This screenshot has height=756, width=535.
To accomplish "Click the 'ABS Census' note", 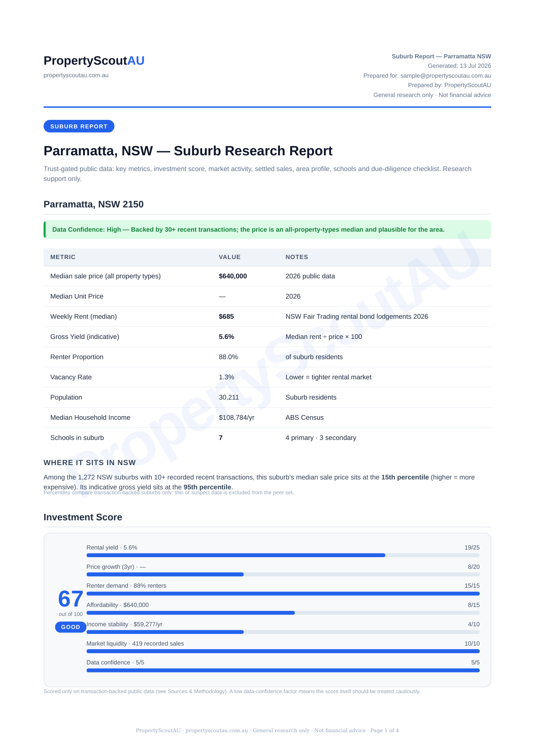I will (305, 418).
